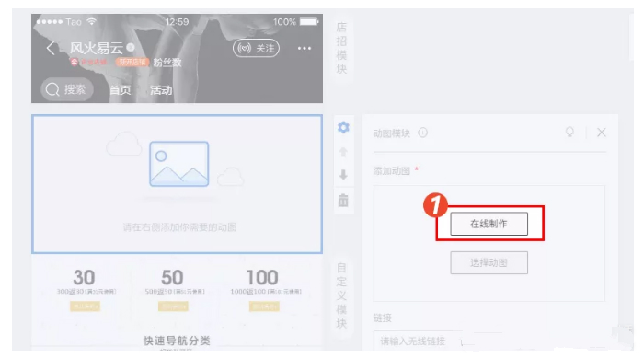
Task: Click the 链接 label
Action: click(x=383, y=318)
